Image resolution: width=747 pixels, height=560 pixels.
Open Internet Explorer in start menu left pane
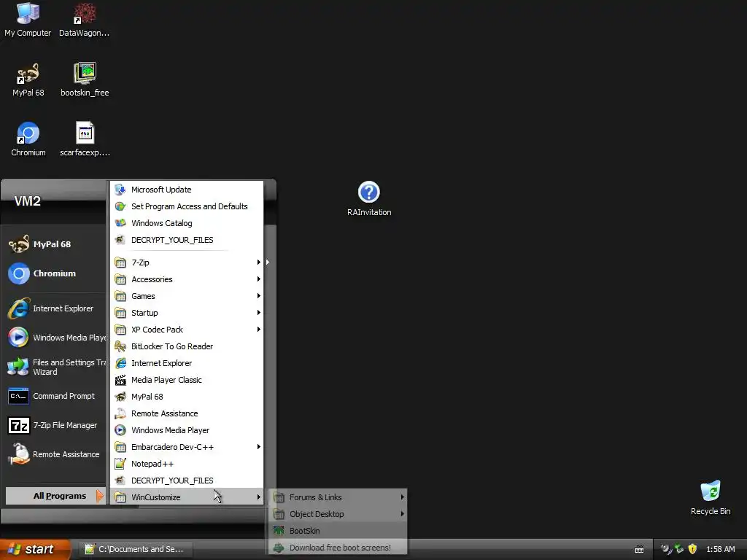pos(55,308)
